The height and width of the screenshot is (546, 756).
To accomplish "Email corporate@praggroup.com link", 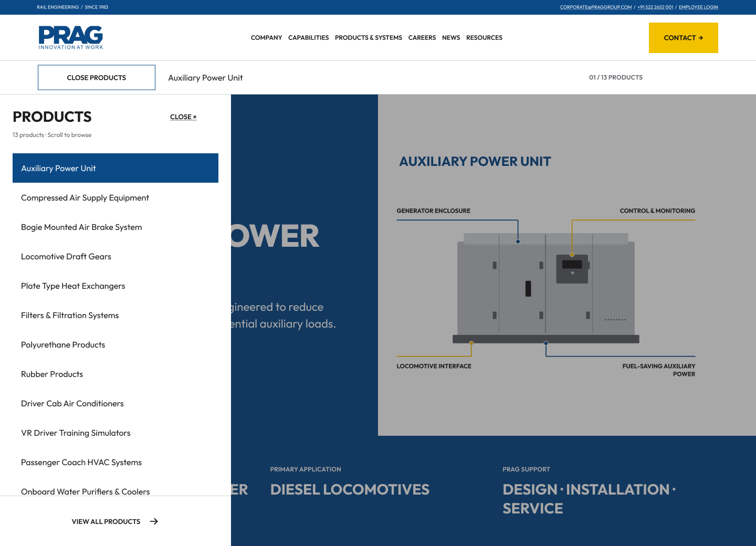I will (x=596, y=7).
